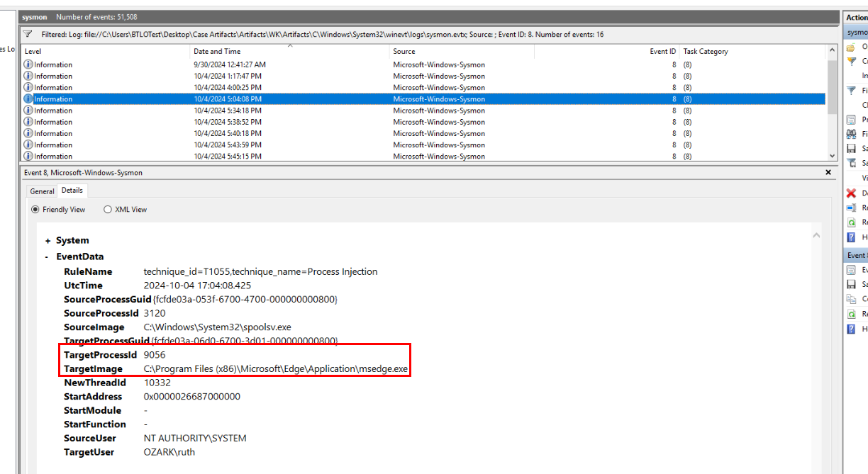This screenshot has height=474, width=868.
Task: Switch to the General tab
Action: tap(42, 191)
